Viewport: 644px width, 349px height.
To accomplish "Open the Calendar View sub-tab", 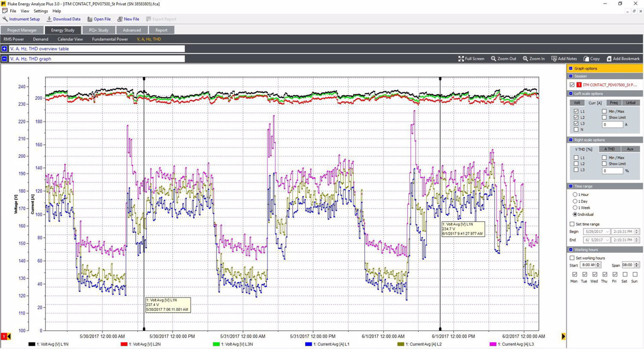I will (x=70, y=39).
